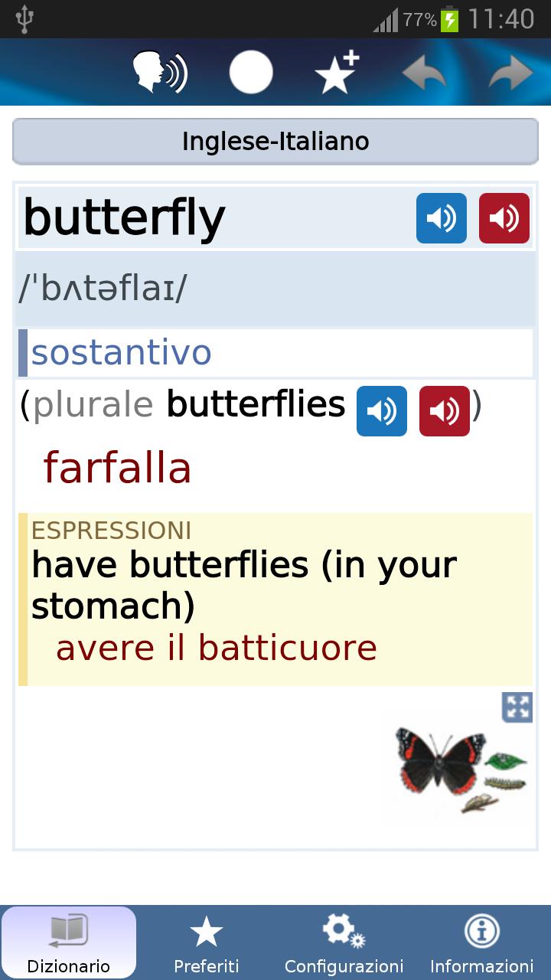
Task: Go back using the left arrow icon
Action: (x=425, y=74)
